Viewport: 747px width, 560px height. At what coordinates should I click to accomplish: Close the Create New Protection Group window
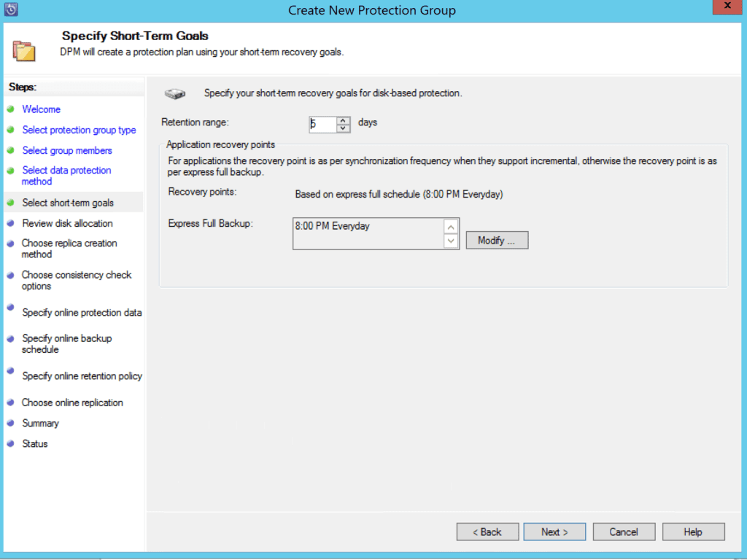727,6
